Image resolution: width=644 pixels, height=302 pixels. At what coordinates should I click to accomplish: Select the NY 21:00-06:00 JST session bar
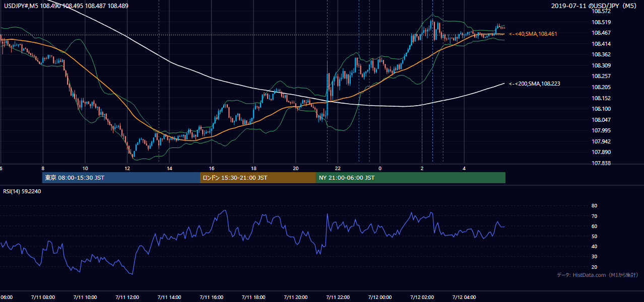(x=411, y=178)
